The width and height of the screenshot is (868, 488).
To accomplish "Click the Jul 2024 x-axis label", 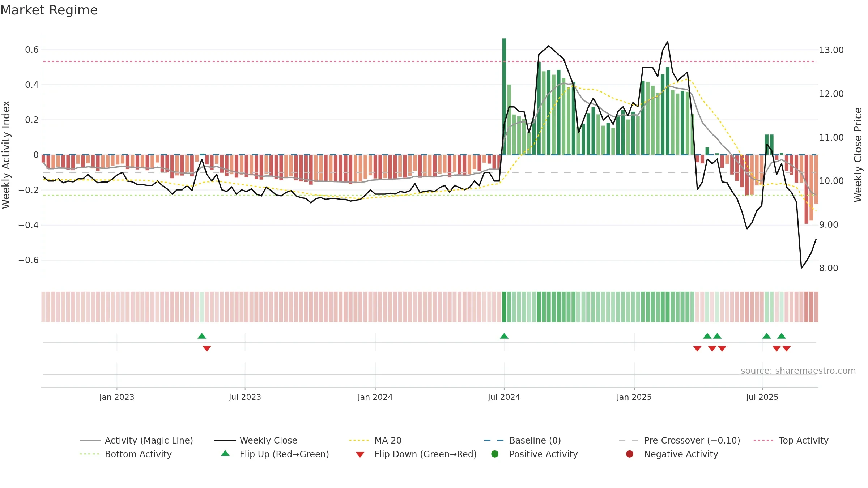I will [504, 397].
